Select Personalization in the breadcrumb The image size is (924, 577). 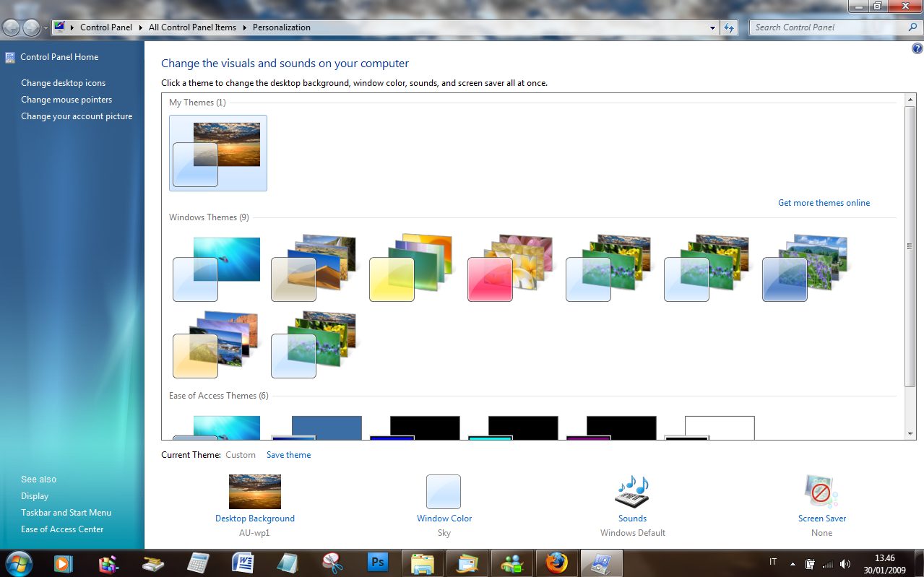[x=282, y=27]
